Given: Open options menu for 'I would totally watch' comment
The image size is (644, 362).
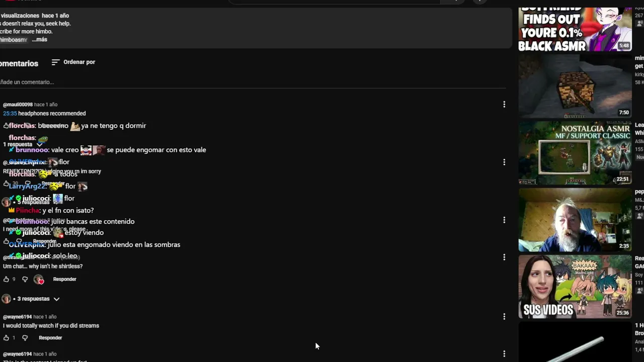Looking at the screenshot, I should [x=504, y=316].
